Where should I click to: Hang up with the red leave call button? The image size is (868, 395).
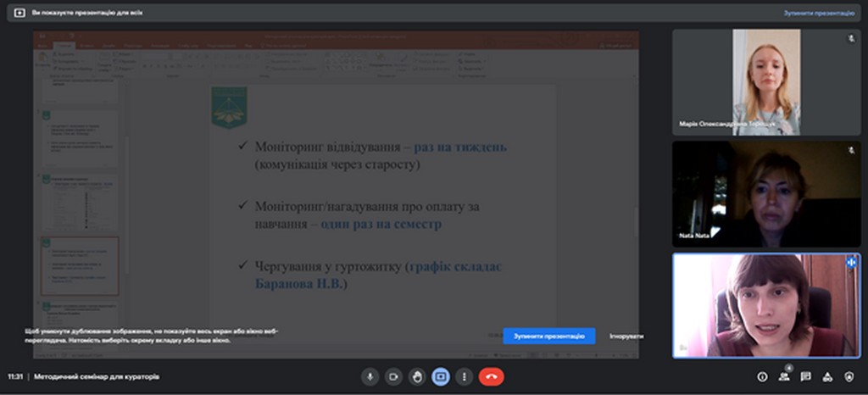[492, 376]
